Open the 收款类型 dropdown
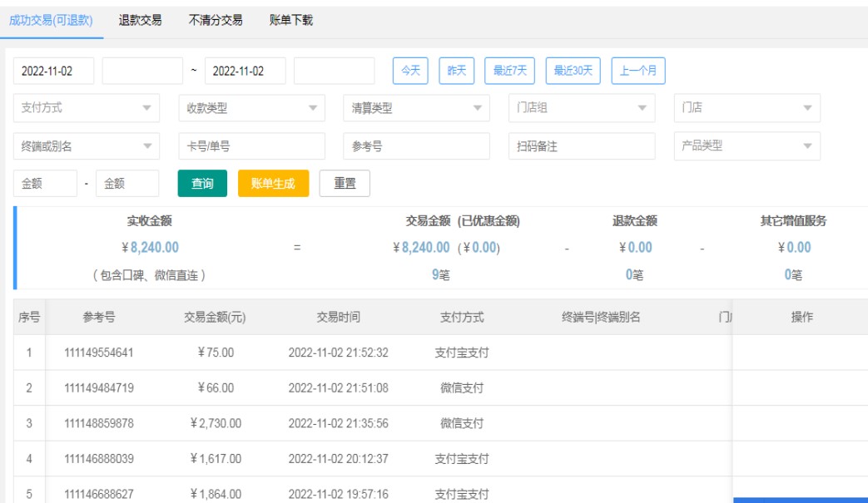Viewport: 868px width, 503px height. [250, 108]
